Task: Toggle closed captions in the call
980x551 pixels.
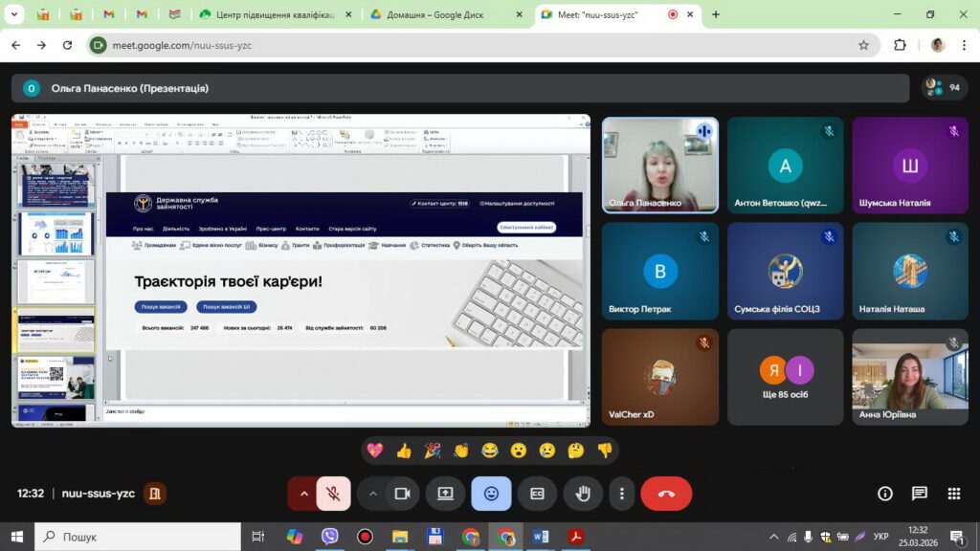Action: point(537,494)
